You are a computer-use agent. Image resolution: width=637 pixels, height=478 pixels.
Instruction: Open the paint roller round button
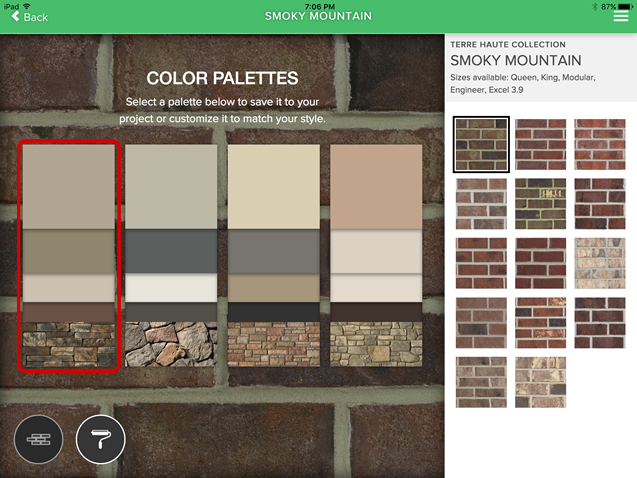(101, 439)
